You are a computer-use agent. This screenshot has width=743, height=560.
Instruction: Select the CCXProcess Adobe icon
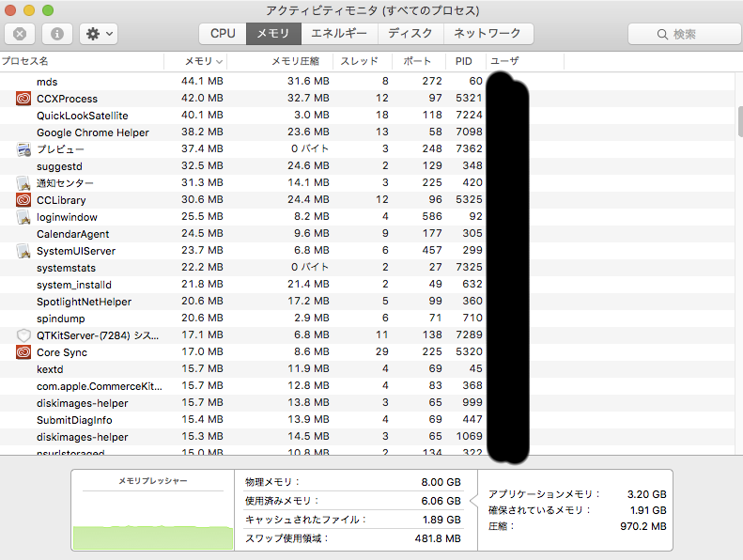23,99
